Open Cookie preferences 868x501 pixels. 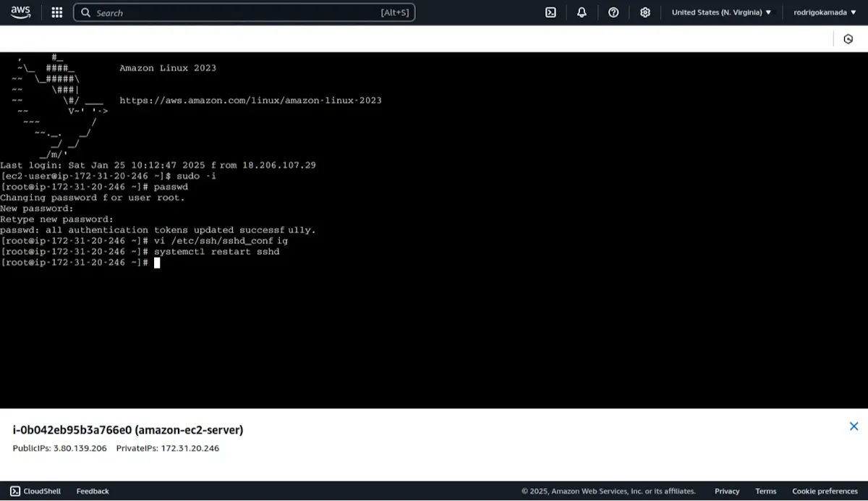(x=825, y=491)
